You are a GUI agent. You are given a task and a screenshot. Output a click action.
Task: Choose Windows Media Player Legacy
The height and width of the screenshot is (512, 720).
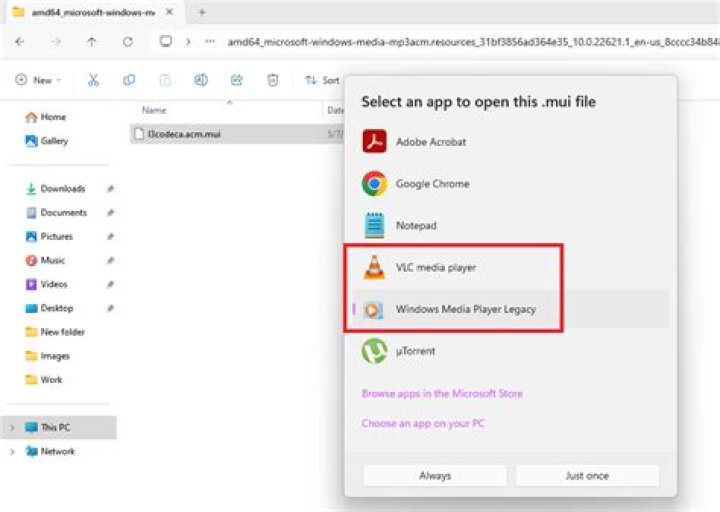pyautogui.click(x=510, y=309)
